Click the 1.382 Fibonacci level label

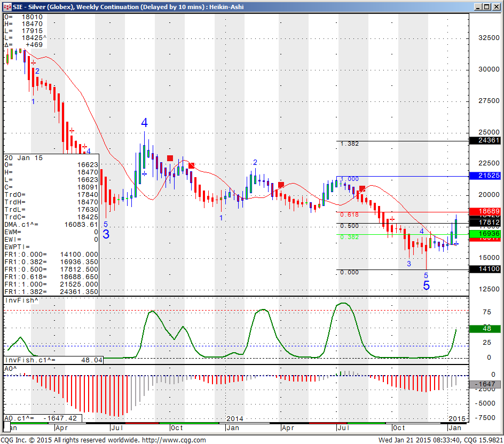[349, 144]
